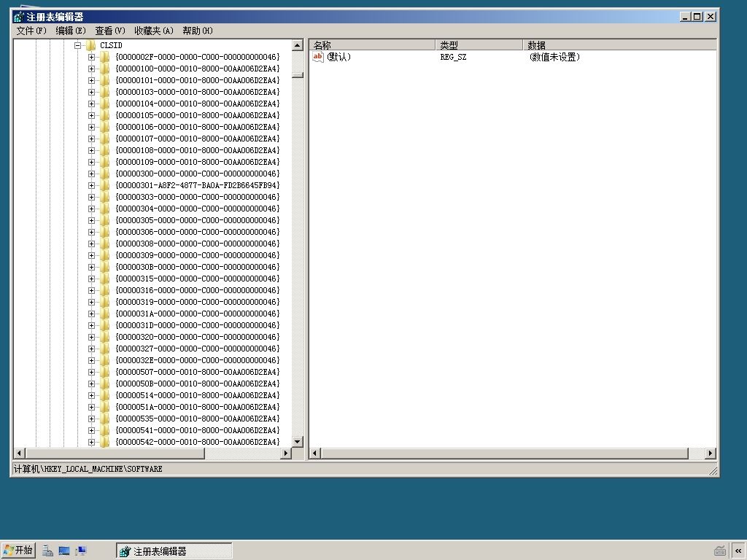Select key {00000514-0000-0010-8000-00AA006D2EA4}
The height and width of the screenshot is (560, 747).
click(x=197, y=395)
